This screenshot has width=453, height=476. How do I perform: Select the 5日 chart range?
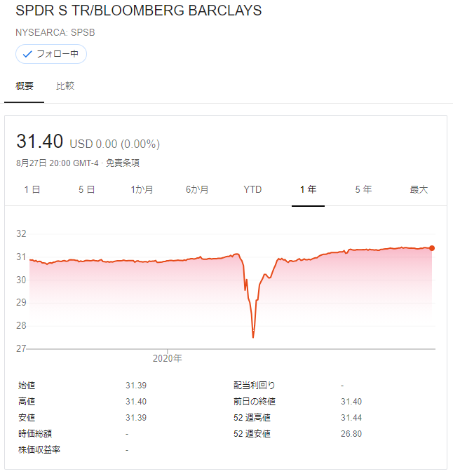point(87,190)
